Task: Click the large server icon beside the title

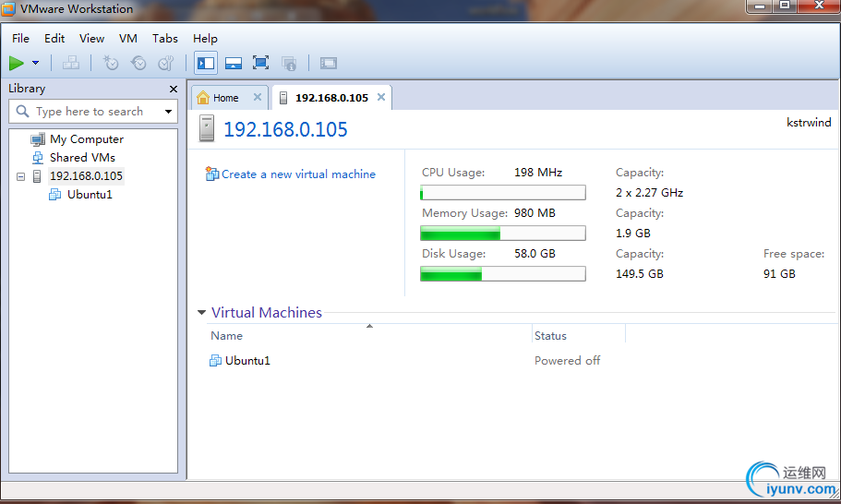Action: tap(207, 128)
